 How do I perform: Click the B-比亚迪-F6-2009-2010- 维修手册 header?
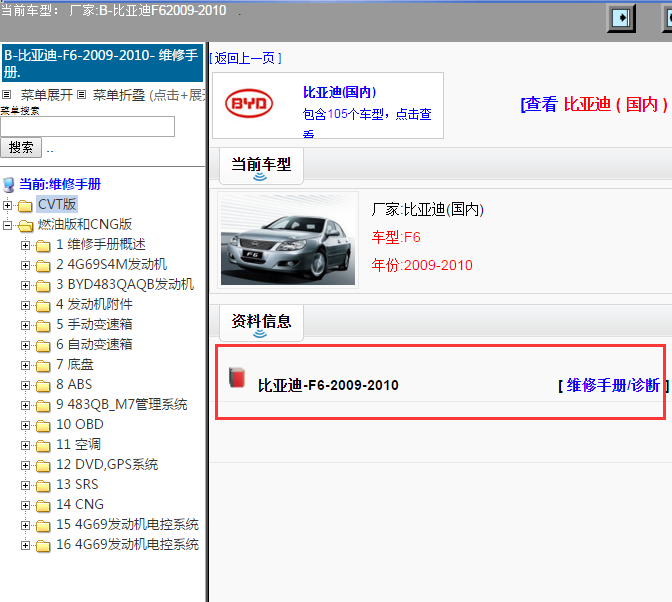(102, 63)
